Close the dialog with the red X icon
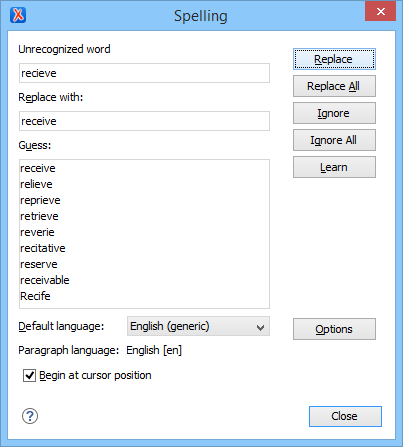 (x=380, y=12)
